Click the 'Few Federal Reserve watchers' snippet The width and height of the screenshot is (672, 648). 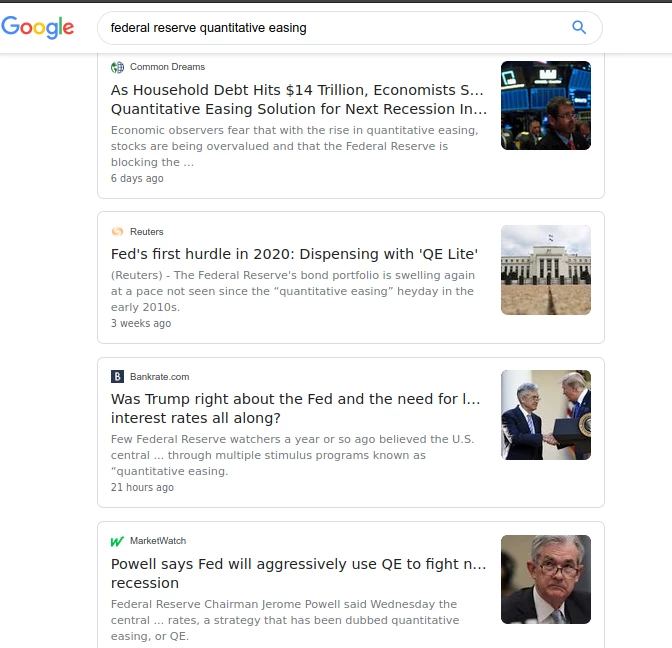click(293, 455)
